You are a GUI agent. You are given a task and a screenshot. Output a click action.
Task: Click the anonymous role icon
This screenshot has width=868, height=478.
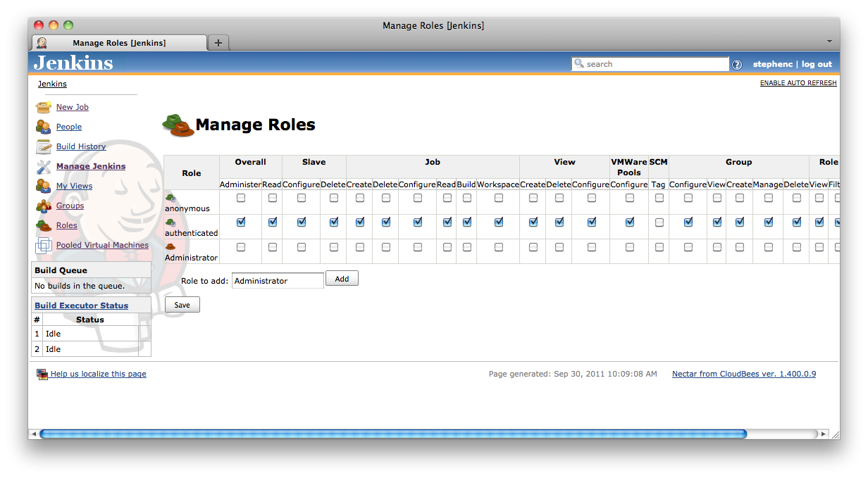point(170,198)
